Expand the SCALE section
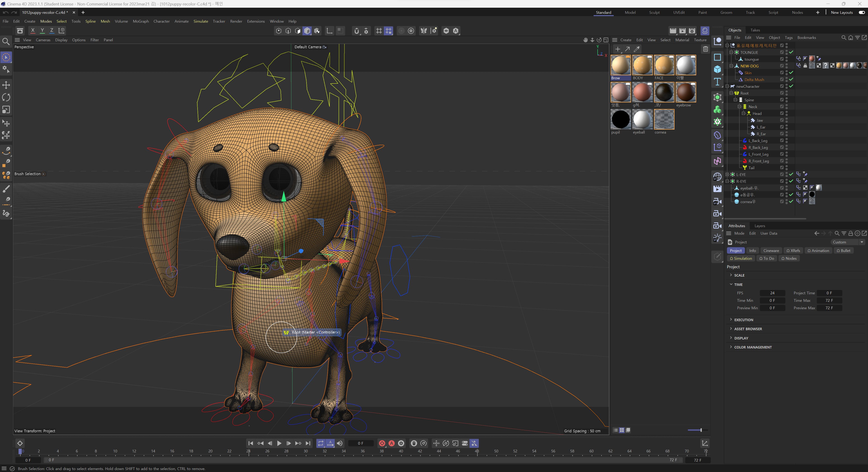Screen dimensions: 868x472 click(x=731, y=275)
